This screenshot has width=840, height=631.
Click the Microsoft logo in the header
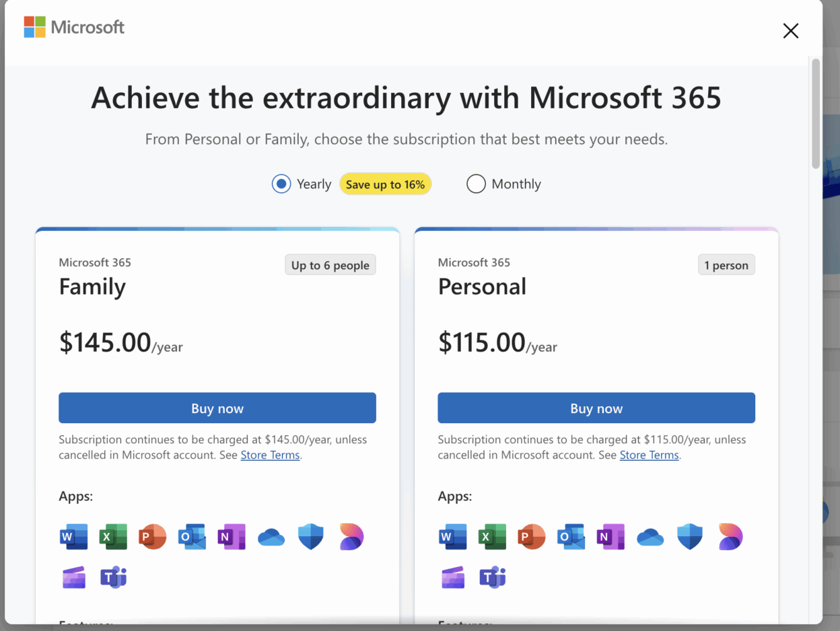coord(74,27)
